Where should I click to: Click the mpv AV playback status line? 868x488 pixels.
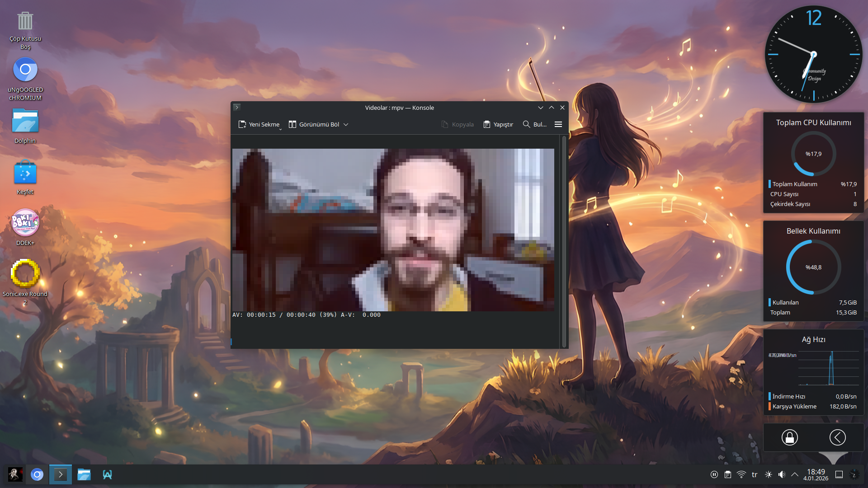[307, 315]
